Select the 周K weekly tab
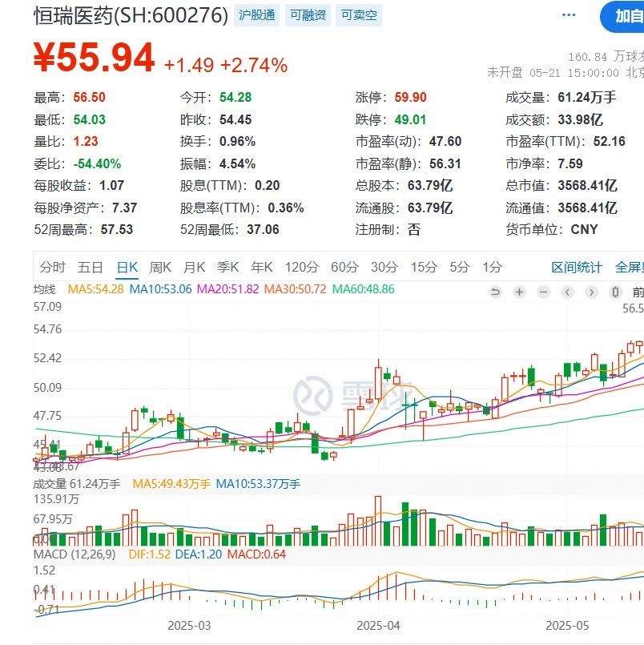This screenshot has height=645, width=644. point(160,268)
